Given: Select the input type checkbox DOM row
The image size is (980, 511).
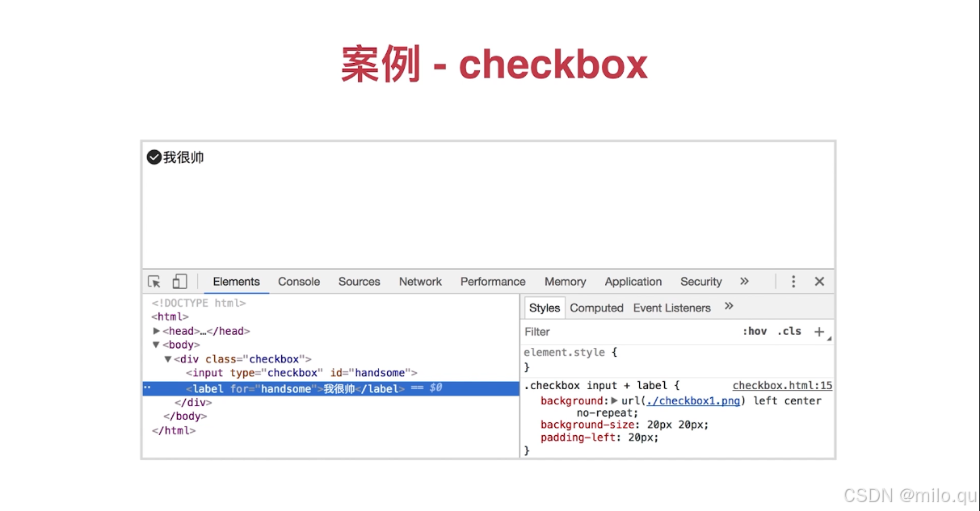Looking at the screenshot, I should (301, 373).
